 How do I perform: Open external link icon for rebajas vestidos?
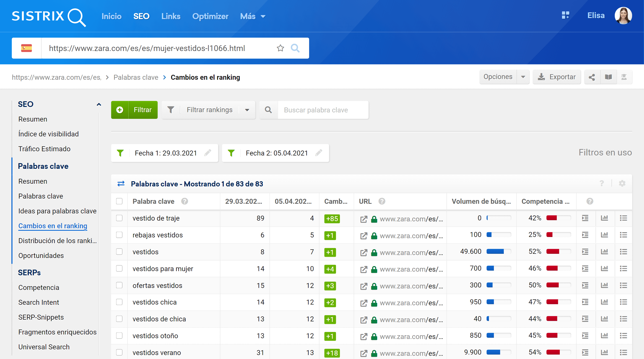point(364,236)
